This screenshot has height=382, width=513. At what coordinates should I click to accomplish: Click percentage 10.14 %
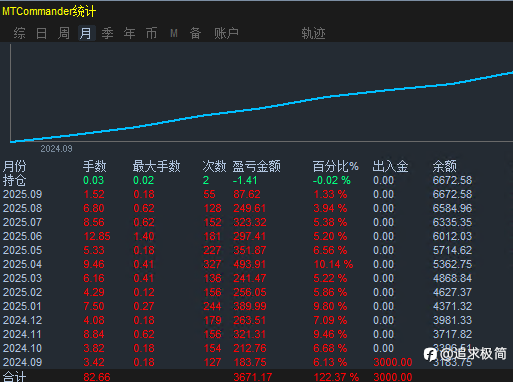tap(333, 264)
